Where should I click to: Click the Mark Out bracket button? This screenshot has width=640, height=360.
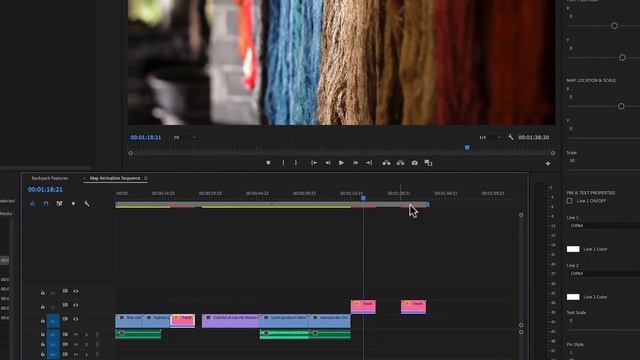pyautogui.click(x=296, y=163)
